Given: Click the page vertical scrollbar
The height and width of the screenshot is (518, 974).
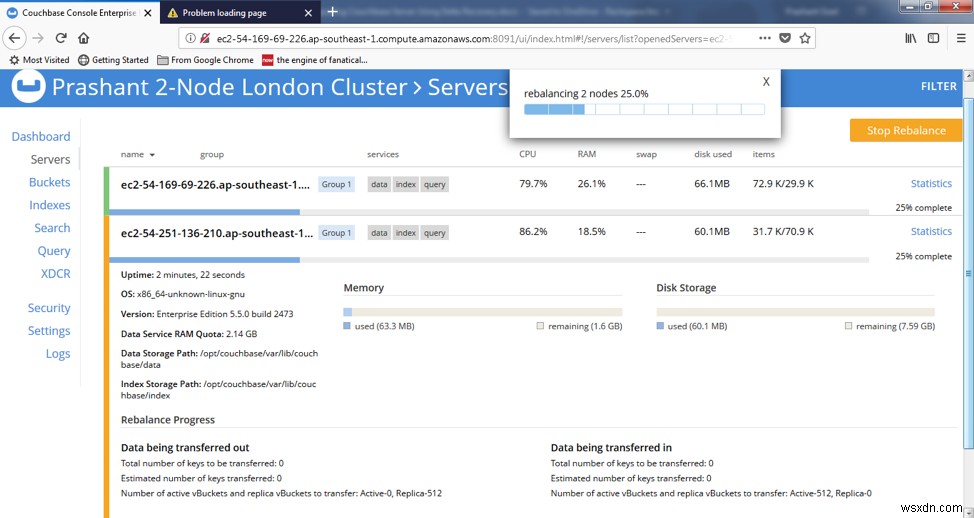Looking at the screenshot, I should [968, 273].
